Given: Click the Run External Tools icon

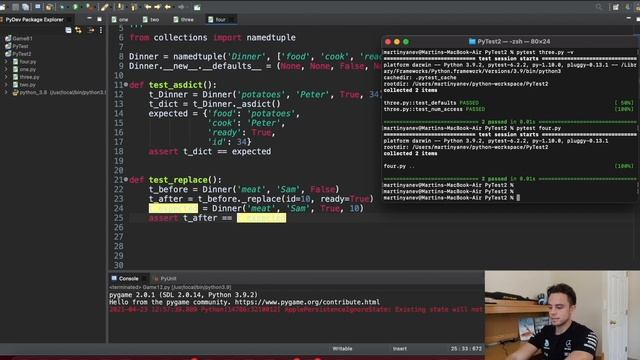Looking at the screenshot, I should 89,7.
